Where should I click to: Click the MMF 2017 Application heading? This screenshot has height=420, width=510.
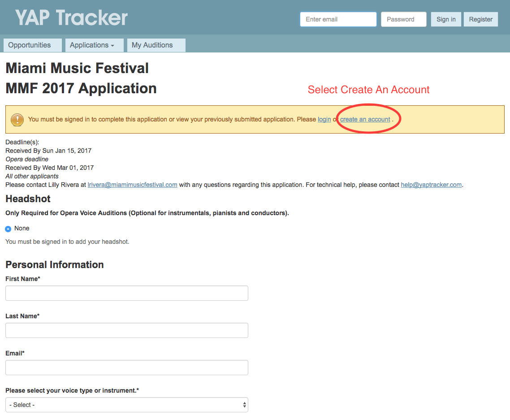(x=81, y=88)
